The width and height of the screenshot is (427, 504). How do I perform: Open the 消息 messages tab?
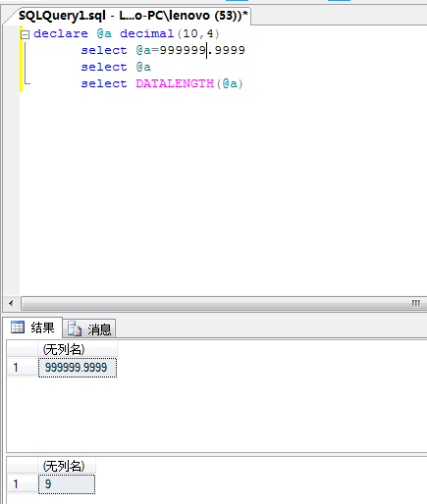click(89, 328)
